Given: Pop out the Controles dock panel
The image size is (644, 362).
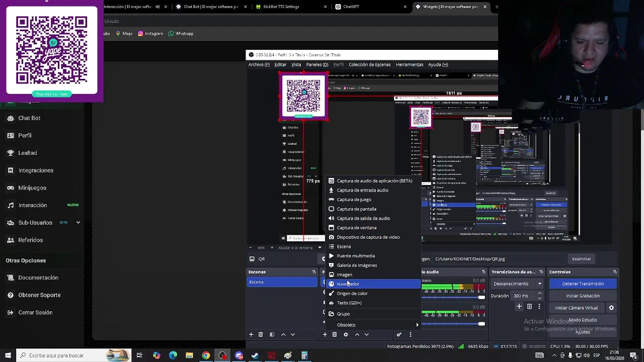Looking at the screenshot, I should click(615, 272).
